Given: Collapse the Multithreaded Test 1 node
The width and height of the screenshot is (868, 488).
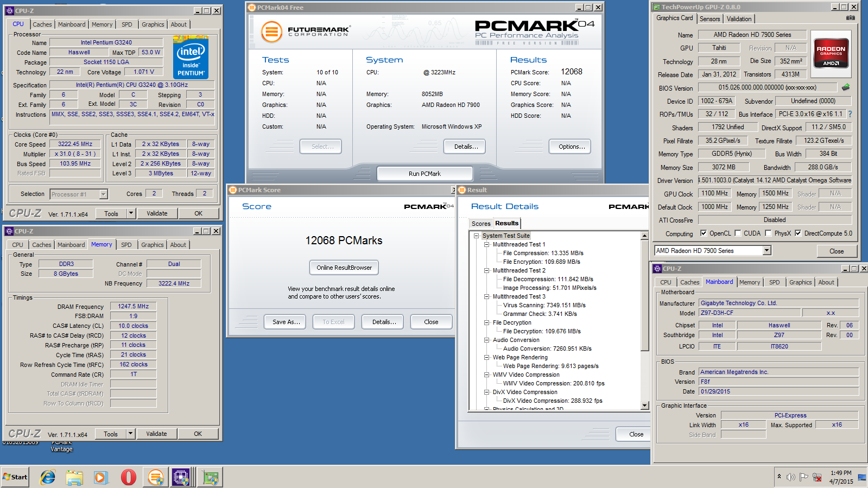Looking at the screenshot, I should [x=487, y=244].
